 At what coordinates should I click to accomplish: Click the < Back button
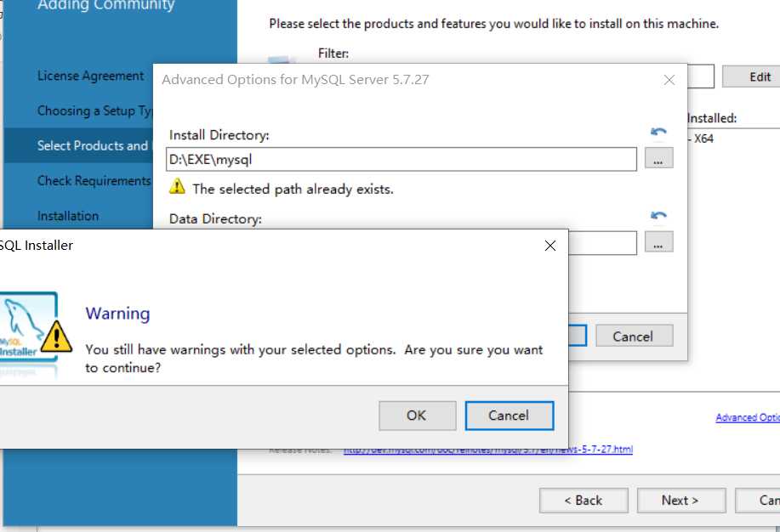(x=584, y=501)
